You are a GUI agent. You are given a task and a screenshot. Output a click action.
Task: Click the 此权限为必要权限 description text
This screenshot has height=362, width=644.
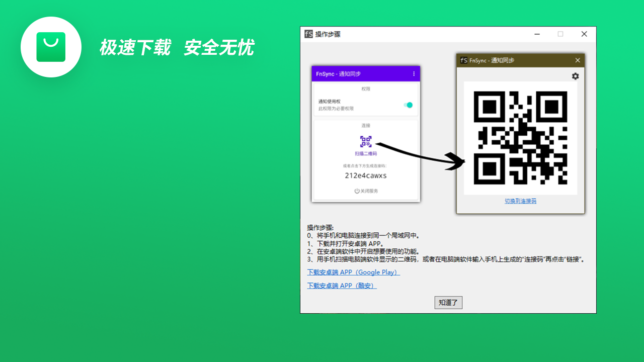click(336, 109)
